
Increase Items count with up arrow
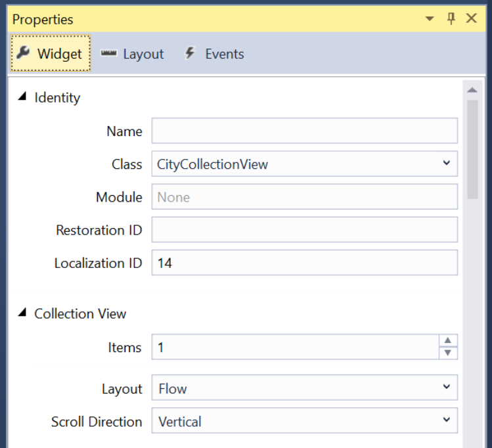tap(447, 340)
